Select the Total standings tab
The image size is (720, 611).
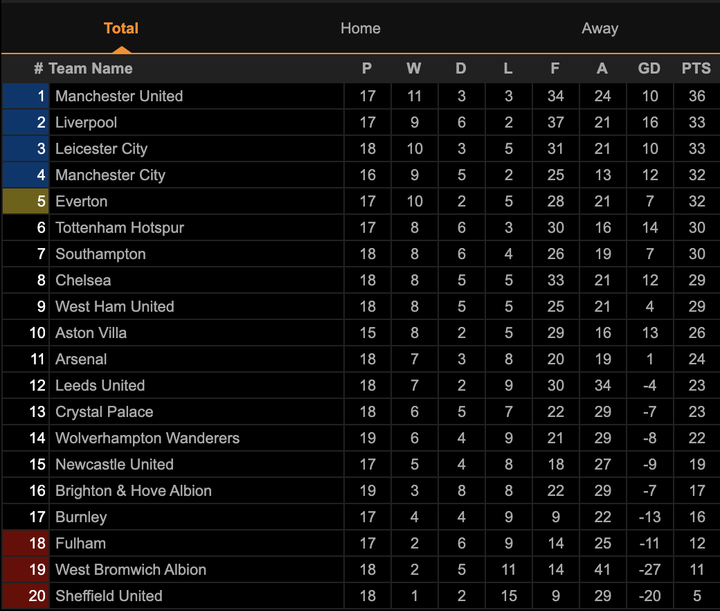pos(121,28)
